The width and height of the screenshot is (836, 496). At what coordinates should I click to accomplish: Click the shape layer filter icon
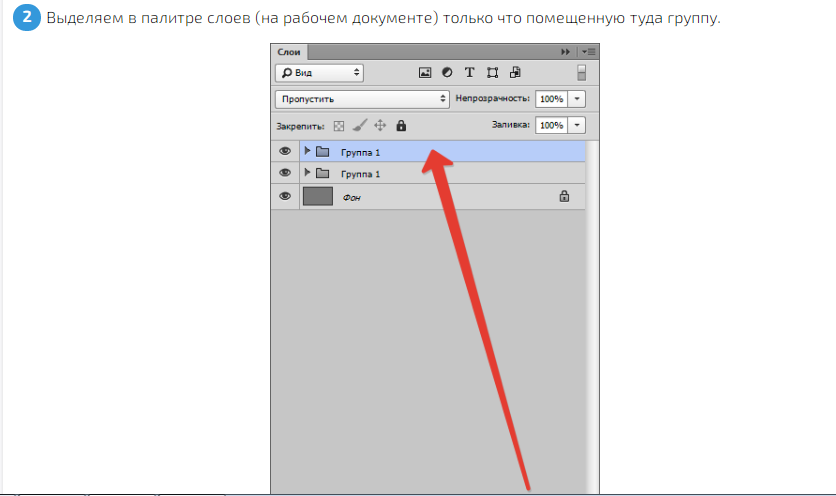492,73
